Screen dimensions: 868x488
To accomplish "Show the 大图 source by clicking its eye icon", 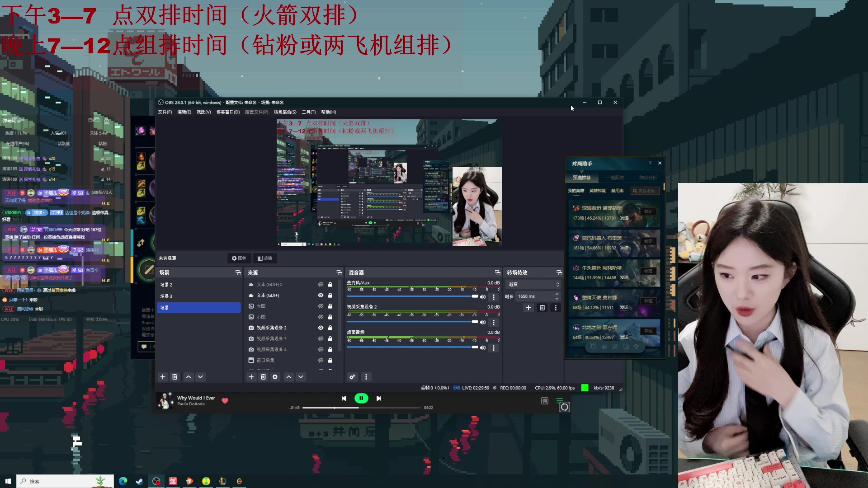I will 321,306.
